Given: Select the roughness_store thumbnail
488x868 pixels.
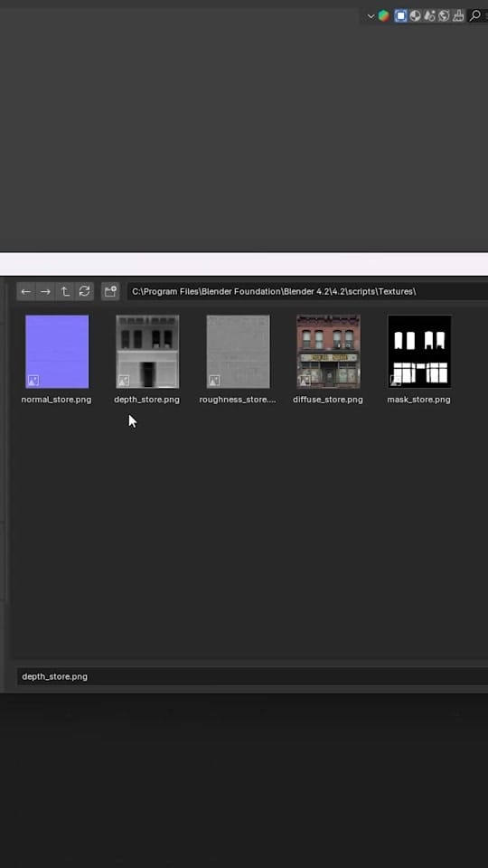Looking at the screenshot, I should coord(239,352).
